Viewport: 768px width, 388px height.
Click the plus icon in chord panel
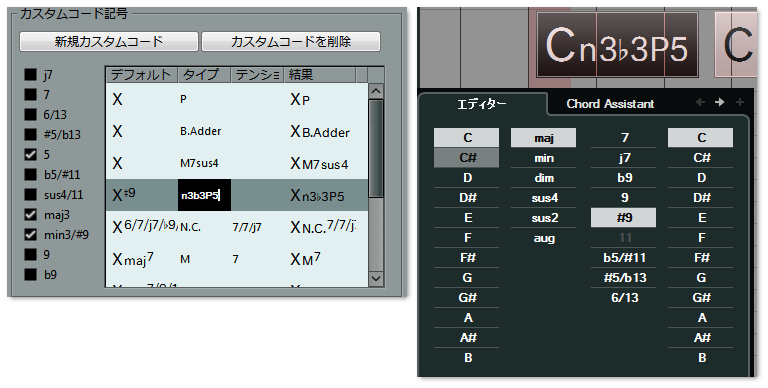click(x=740, y=102)
